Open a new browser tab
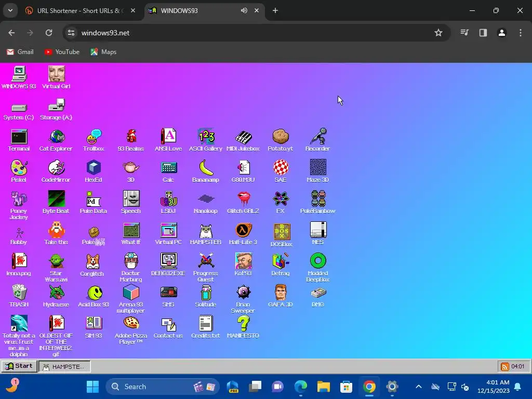Image resolution: width=532 pixels, height=399 pixels. coord(275,10)
